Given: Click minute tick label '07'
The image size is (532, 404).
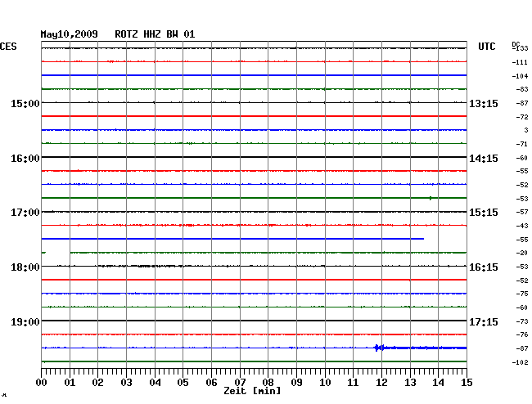Looking at the screenshot, I should (x=240, y=383).
